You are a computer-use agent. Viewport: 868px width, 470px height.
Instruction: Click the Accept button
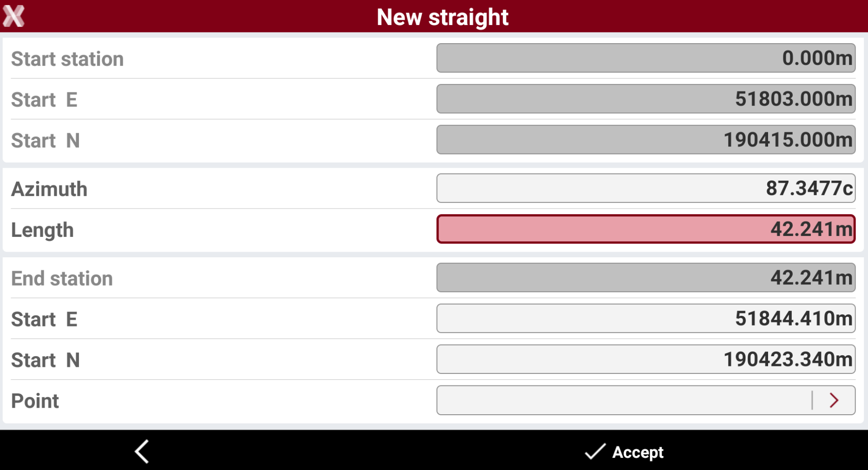click(624, 451)
